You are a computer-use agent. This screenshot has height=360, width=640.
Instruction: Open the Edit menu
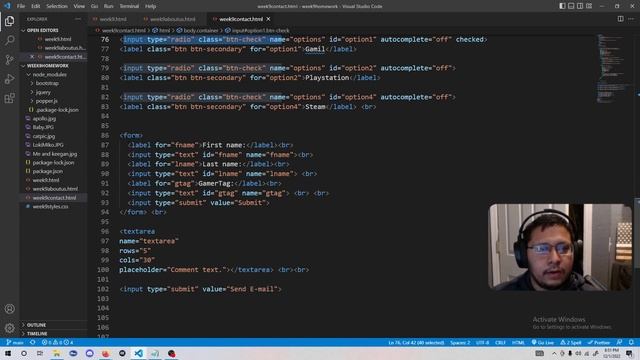36,6
